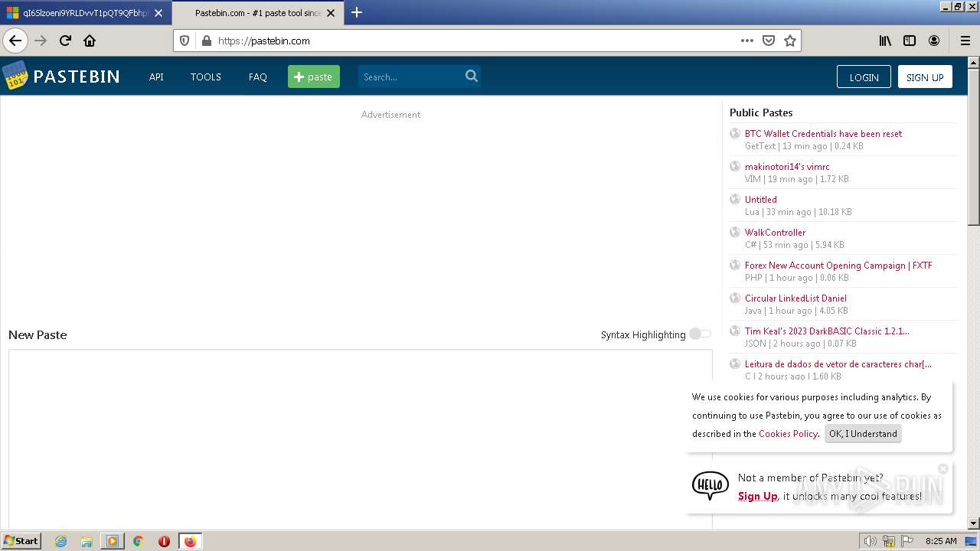Click the Pastebin logo icon

click(x=15, y=76)
